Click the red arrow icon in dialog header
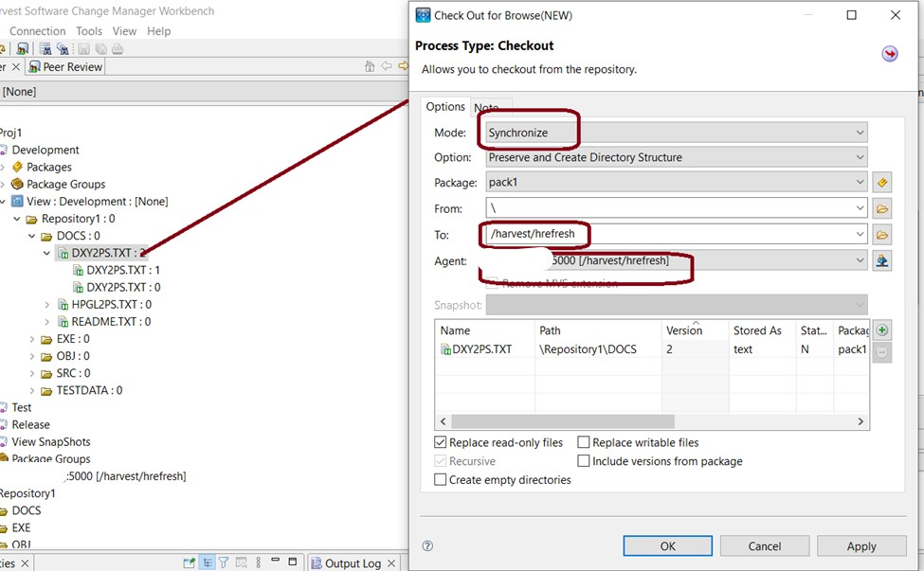This screenshot has width=924, height=571. pos(889,54)
